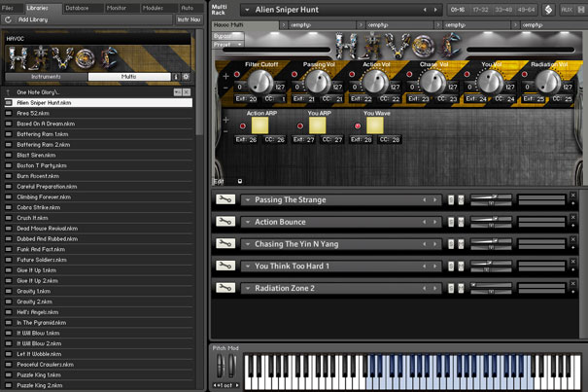Click the Action ARP yellow pad
This screenshot has width=588, height=392.
tap(261, 125)
